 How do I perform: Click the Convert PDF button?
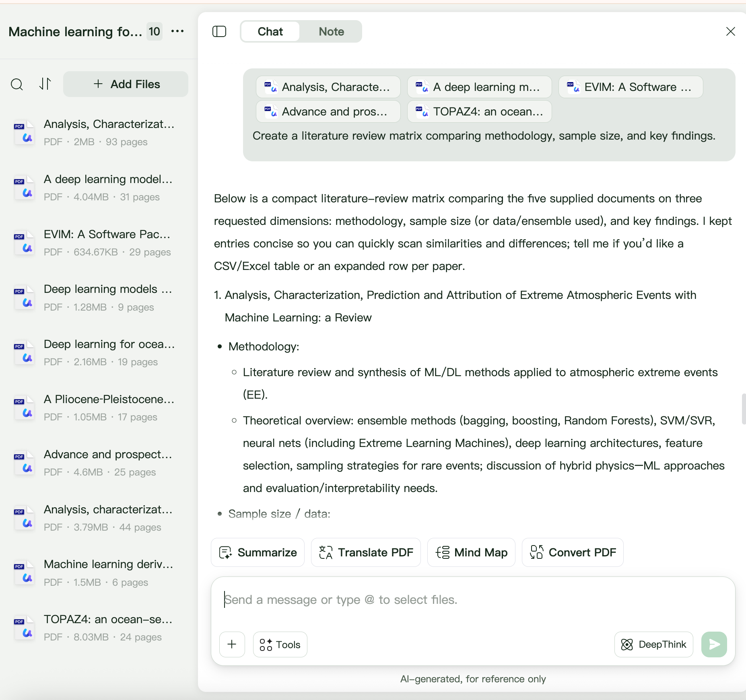pos(573,552)
